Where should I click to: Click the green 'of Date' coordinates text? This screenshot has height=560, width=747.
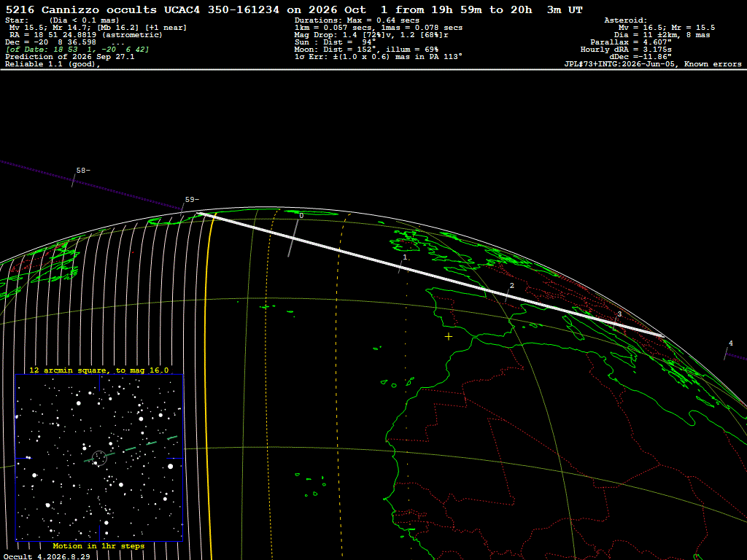click(x=77, y=50)
